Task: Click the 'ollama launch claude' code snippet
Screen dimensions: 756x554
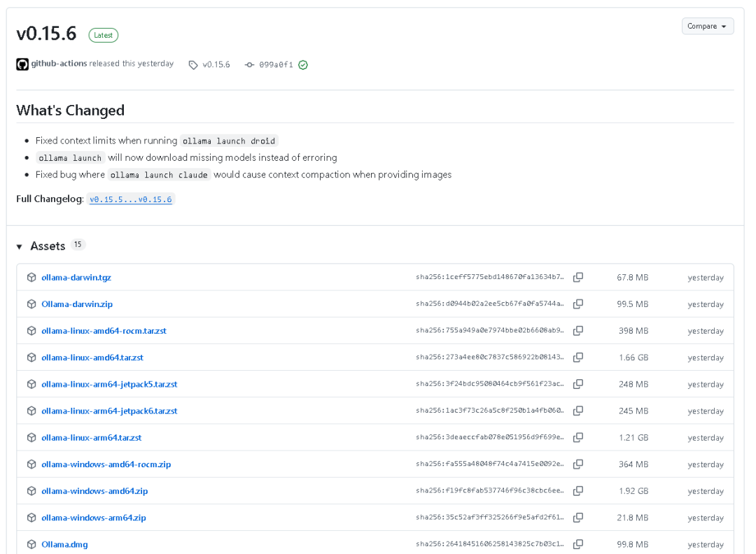Action: pos(159,175)
